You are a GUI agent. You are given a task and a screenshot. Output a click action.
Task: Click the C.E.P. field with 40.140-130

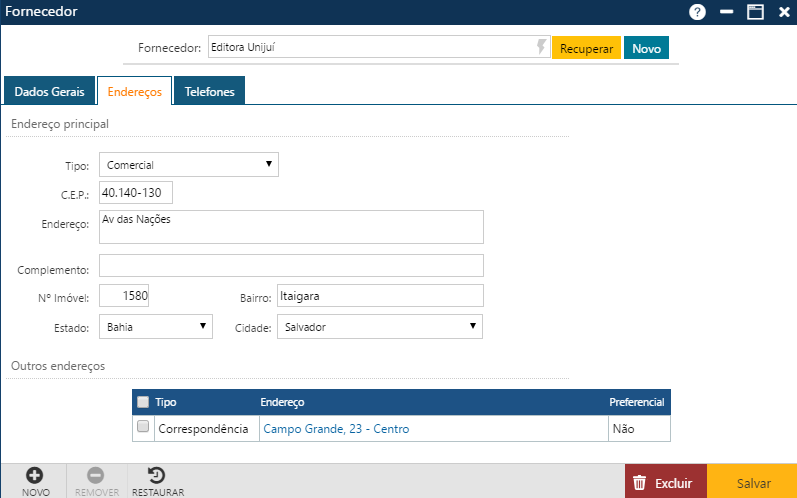(137, 192)
